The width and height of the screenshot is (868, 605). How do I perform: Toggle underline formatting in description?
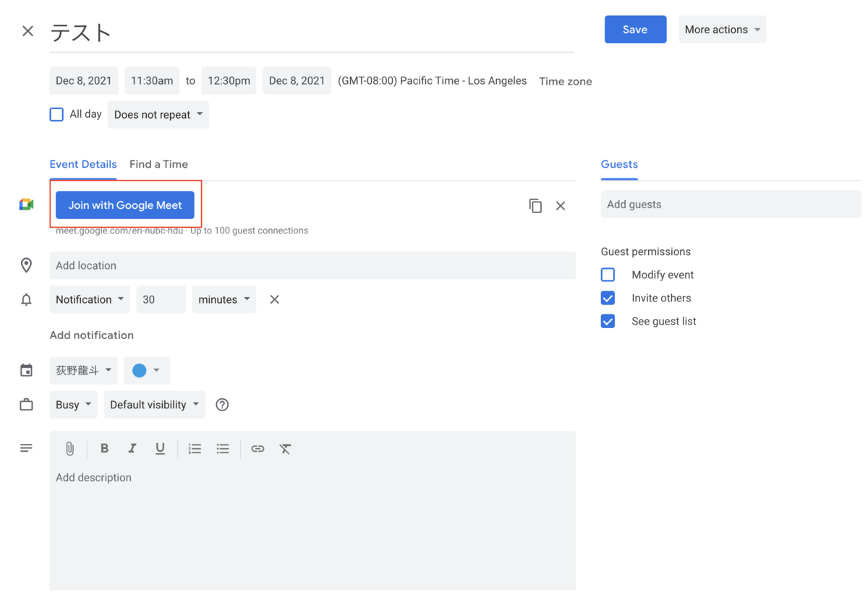point(160,449)
